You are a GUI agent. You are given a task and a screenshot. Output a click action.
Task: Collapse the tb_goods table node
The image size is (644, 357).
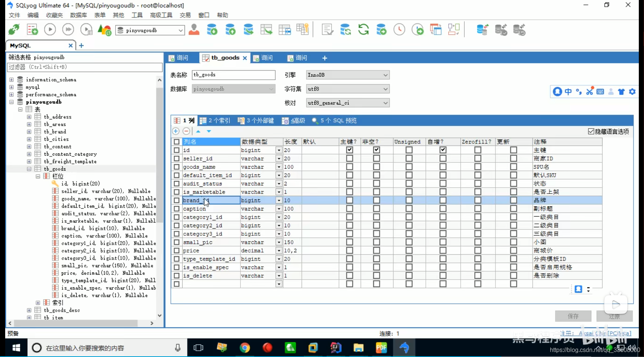point(29,169)
